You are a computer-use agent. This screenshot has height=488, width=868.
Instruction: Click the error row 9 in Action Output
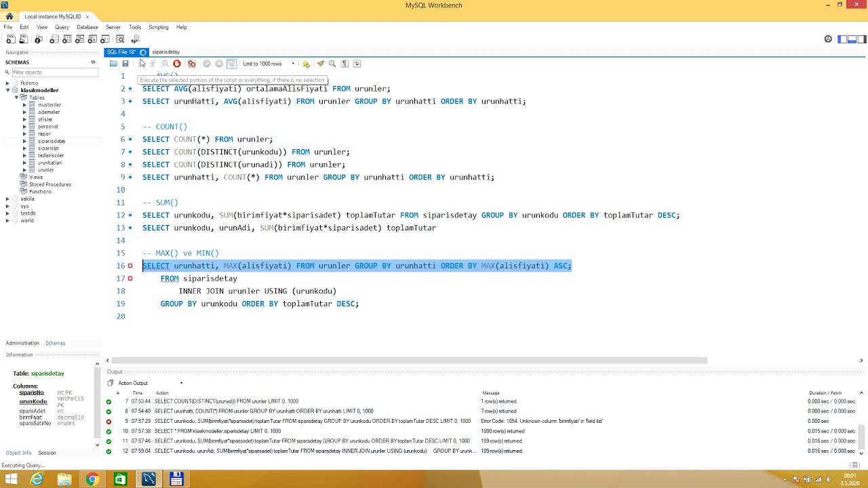click(x=483, y=422)
